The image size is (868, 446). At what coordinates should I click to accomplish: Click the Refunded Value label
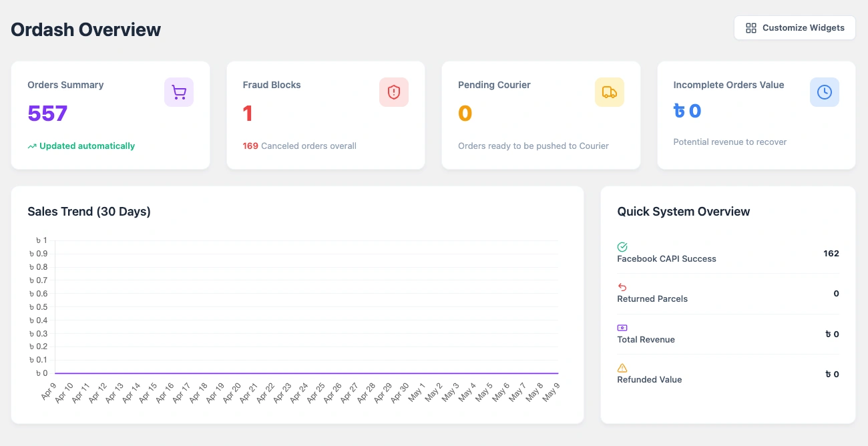tap(650, 380)
